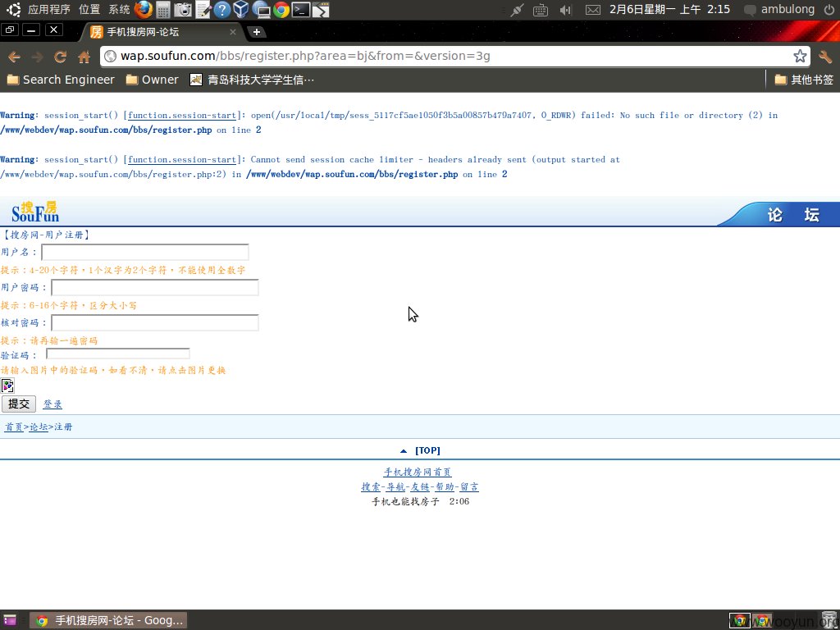This screenshot has height=630, width=840.
Task: Reload the page with the refresh icon
Action: [x=61, y=57]
